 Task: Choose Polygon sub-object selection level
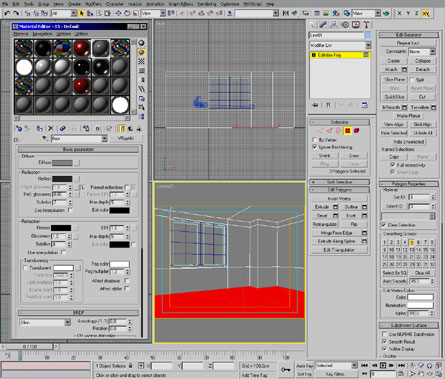click(347, 131)
